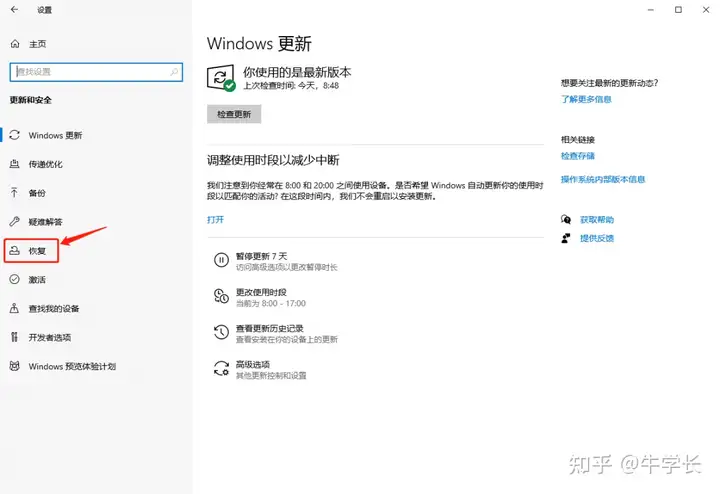Open 操作系统内部版本信息 link

pos(603,179)
